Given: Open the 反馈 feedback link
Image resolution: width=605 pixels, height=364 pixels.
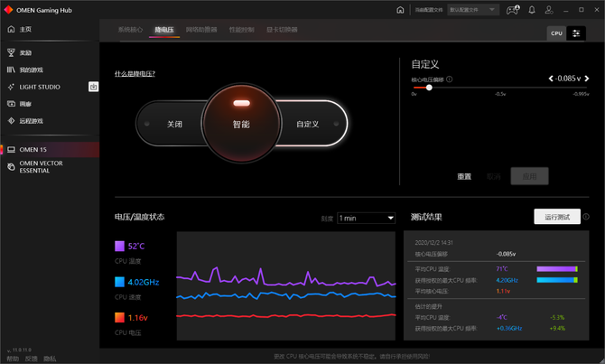Looking at the screenshot, I should [32, 359].
